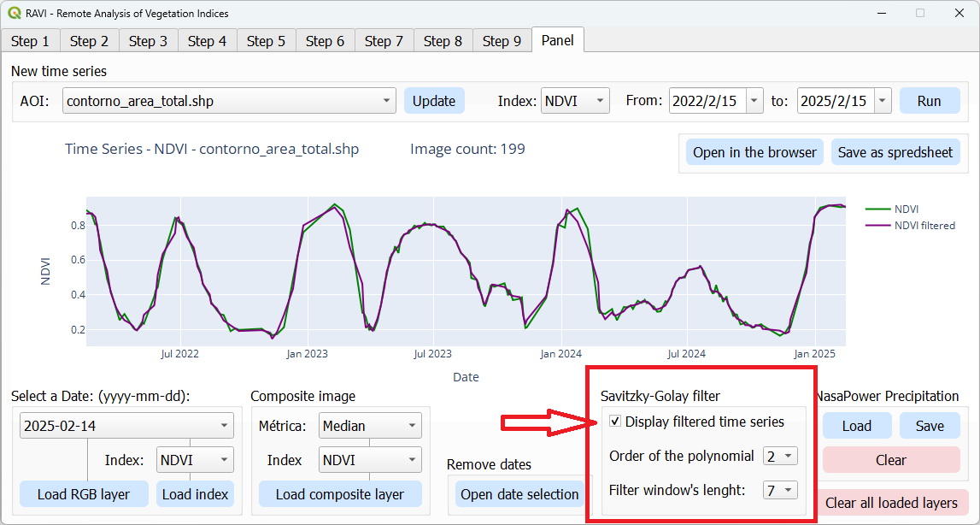
Task: Click the 'to' date input field
Action: tap(837, 100)
